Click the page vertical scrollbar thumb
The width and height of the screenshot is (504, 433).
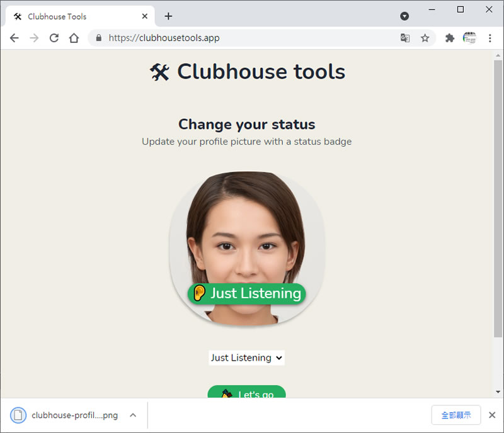(498, 199)
